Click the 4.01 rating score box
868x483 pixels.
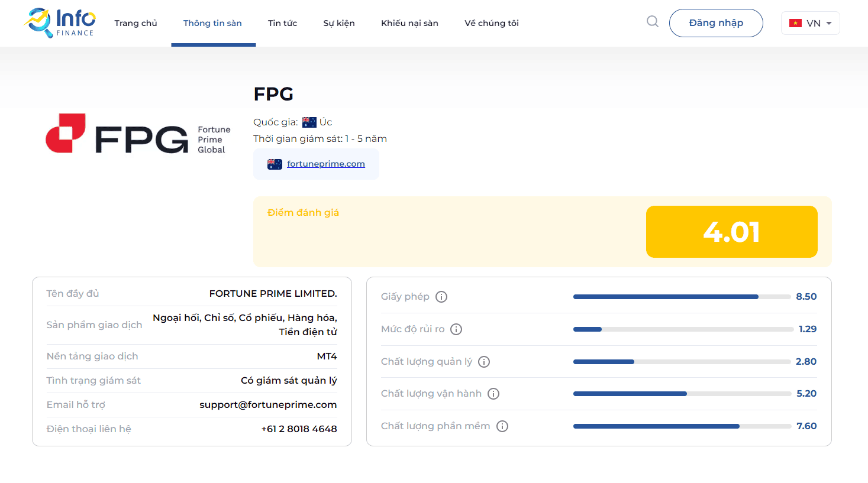tap(732, 232)
